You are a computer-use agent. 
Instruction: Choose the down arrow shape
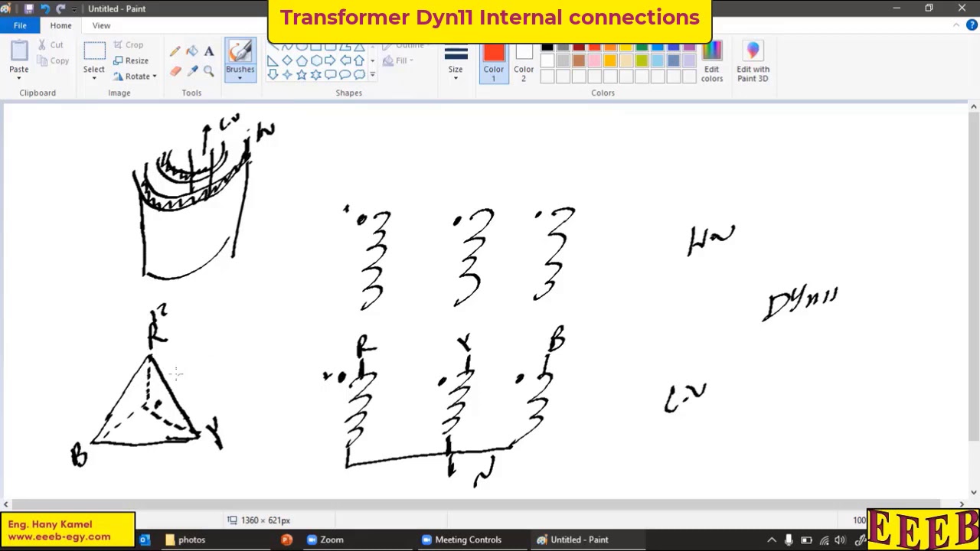coord(273,75)
